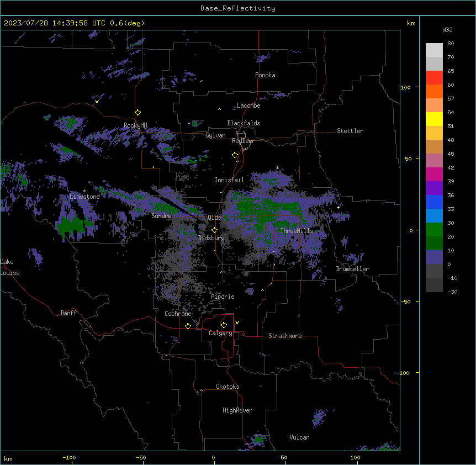The width and height of the screenshot is (476, 465).
Task: Select the yellow diamond marker between Olds and Didsbury
Action: (x=214, y=230)
